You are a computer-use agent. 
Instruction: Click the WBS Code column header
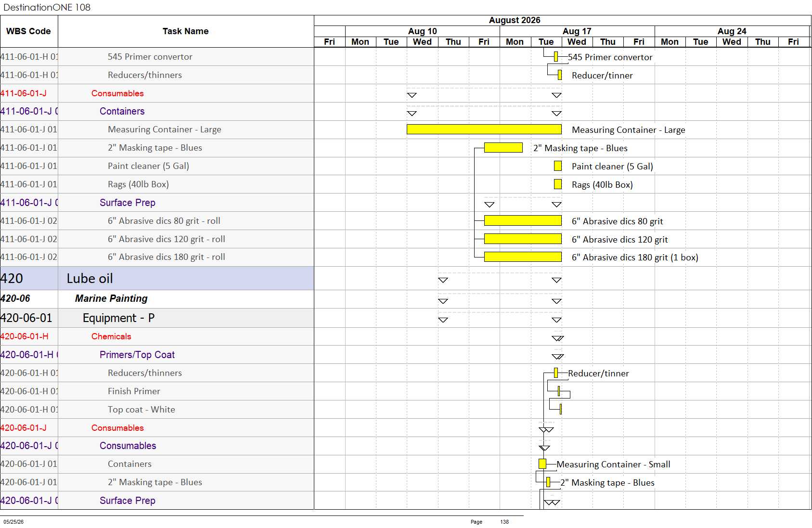pyautogui.click(x=29, y=31)
